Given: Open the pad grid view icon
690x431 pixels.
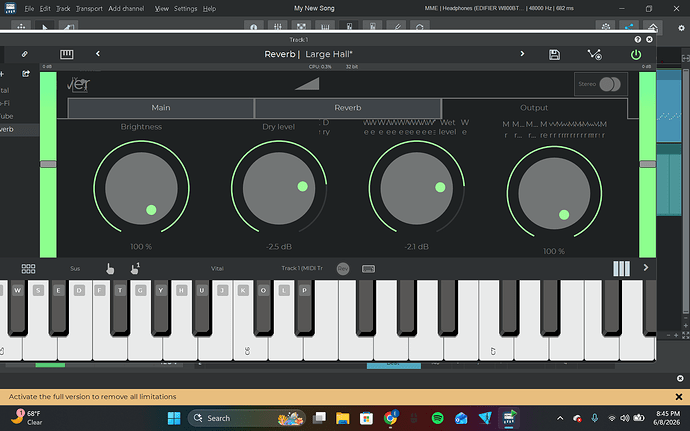Looking at the screenshot, I should pyautogui.click(x=28, y=269).
